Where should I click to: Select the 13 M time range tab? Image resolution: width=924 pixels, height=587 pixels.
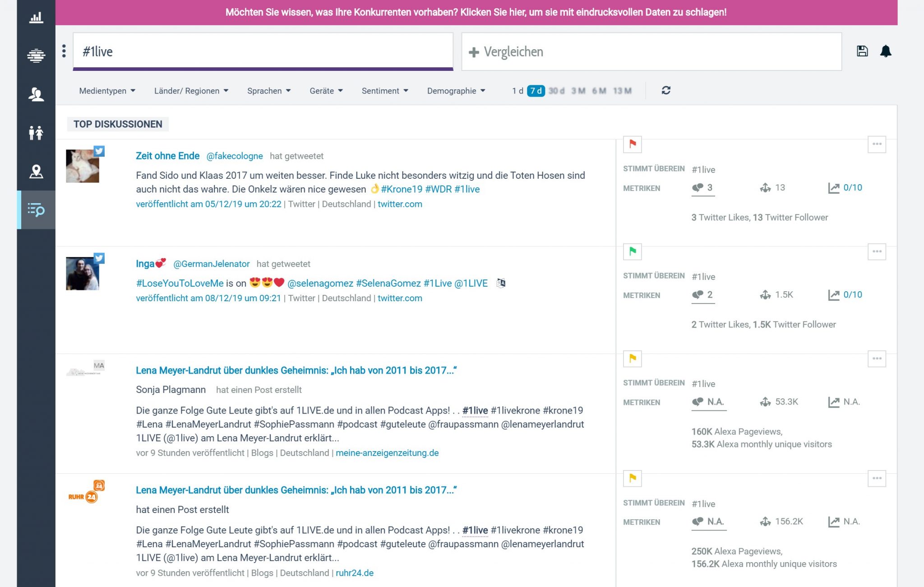pyautogui.click(x=622, y=90)
